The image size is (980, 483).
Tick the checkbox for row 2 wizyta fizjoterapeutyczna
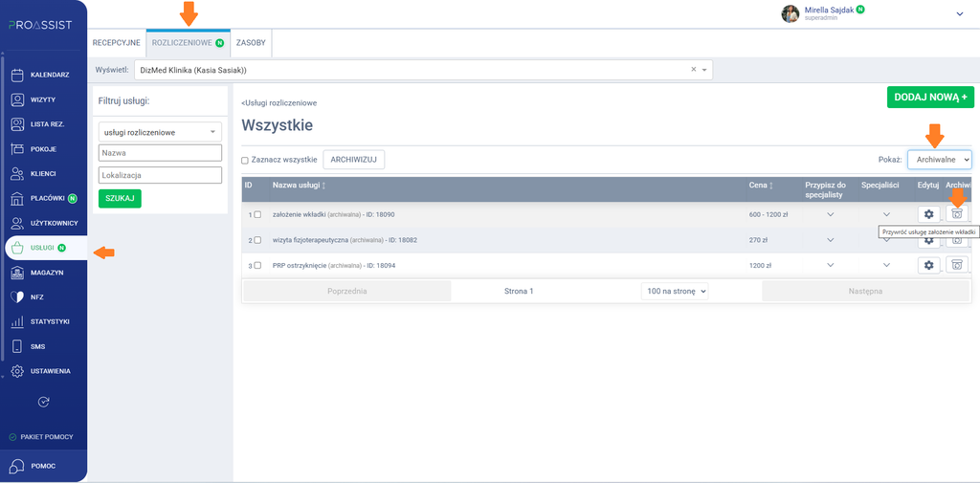257,240
